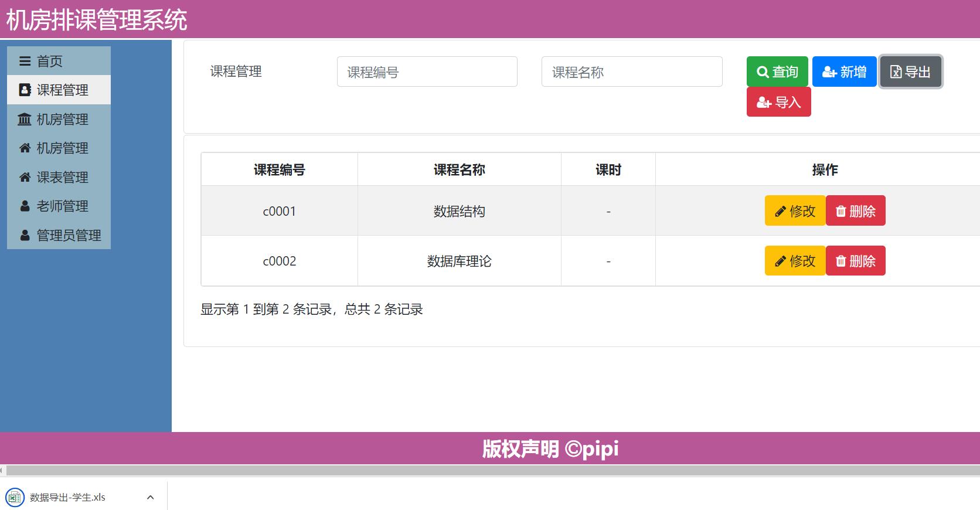This screenshot has height=510, width=980.
Task: Click the blue 新增 button
Action: [x=844, y=72]
